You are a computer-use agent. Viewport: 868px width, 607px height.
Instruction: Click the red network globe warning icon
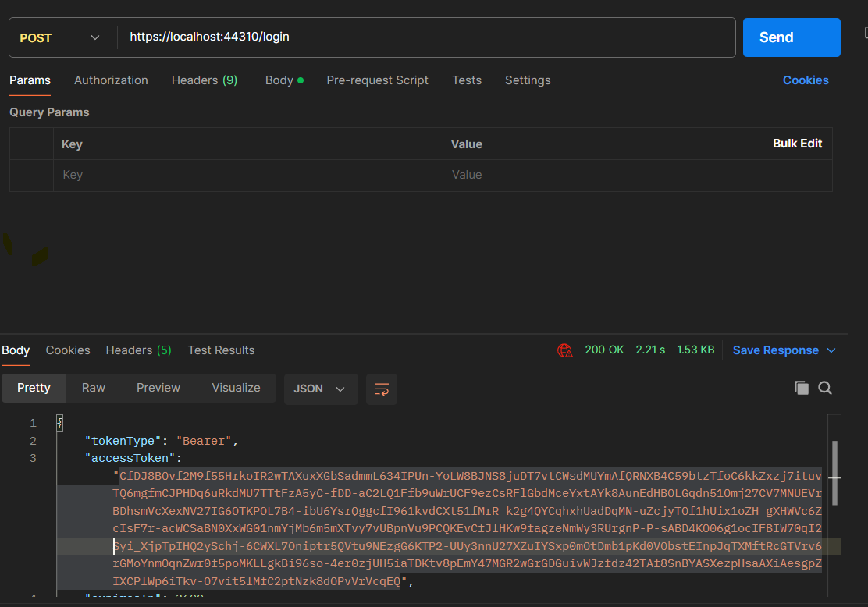tap(564, 350)
